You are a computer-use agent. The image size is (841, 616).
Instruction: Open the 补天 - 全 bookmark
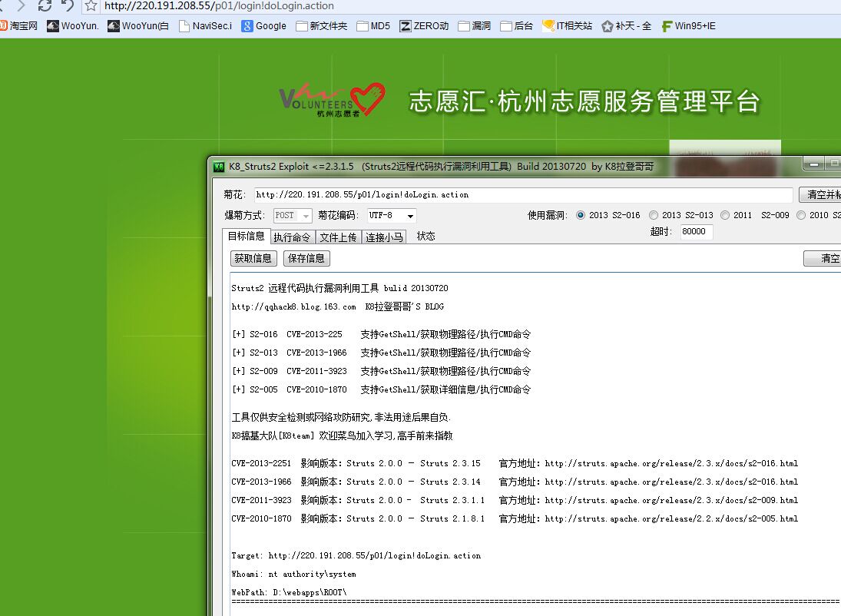(627, 26)
